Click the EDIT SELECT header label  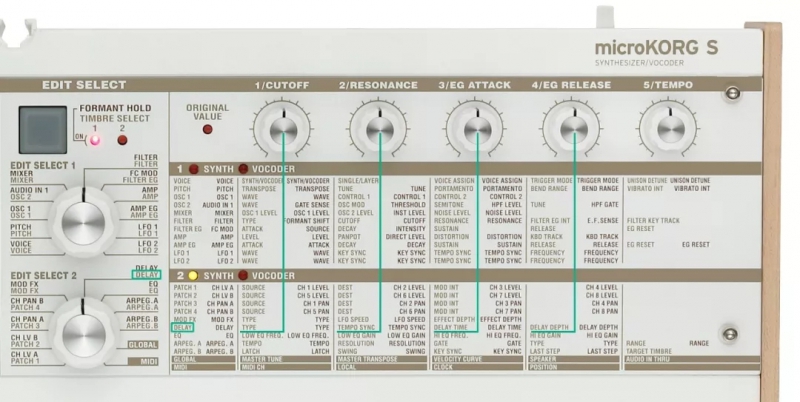[84, 85]
